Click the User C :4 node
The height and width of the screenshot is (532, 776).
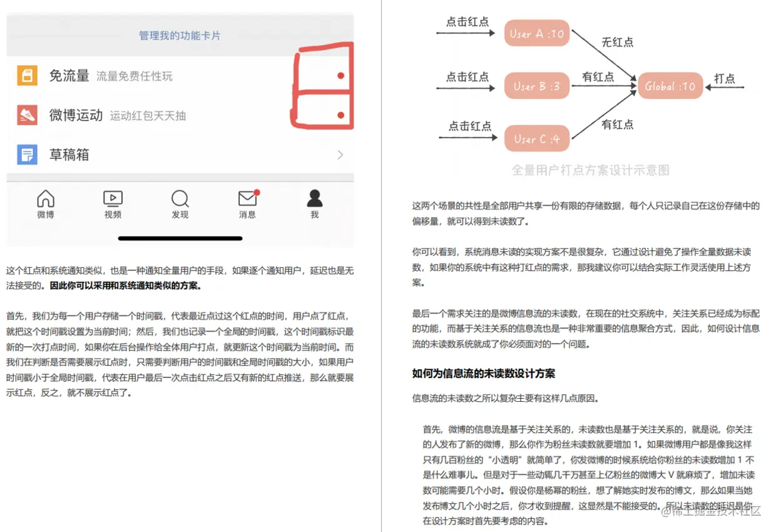(x=537, y=139)
